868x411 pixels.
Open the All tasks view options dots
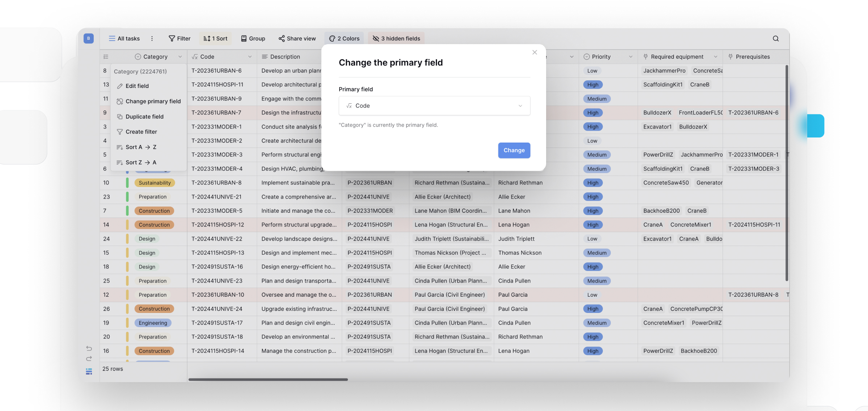(x=152, y=39)
